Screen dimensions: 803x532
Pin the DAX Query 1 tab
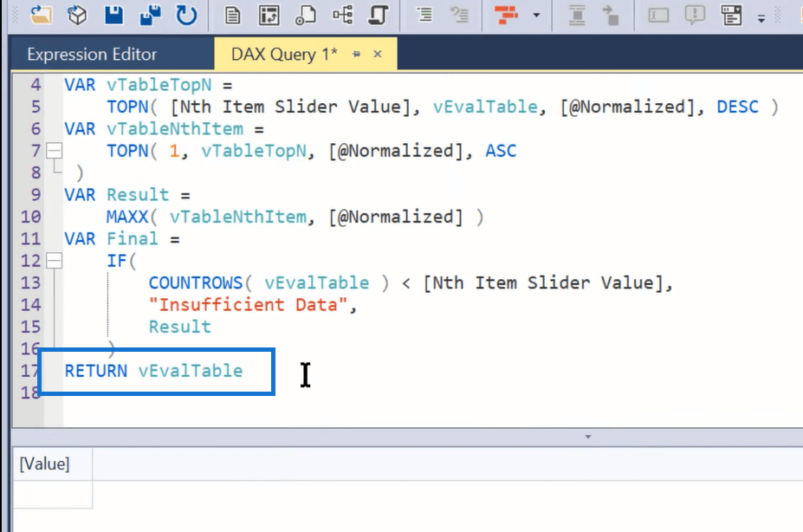click(356, 54)
